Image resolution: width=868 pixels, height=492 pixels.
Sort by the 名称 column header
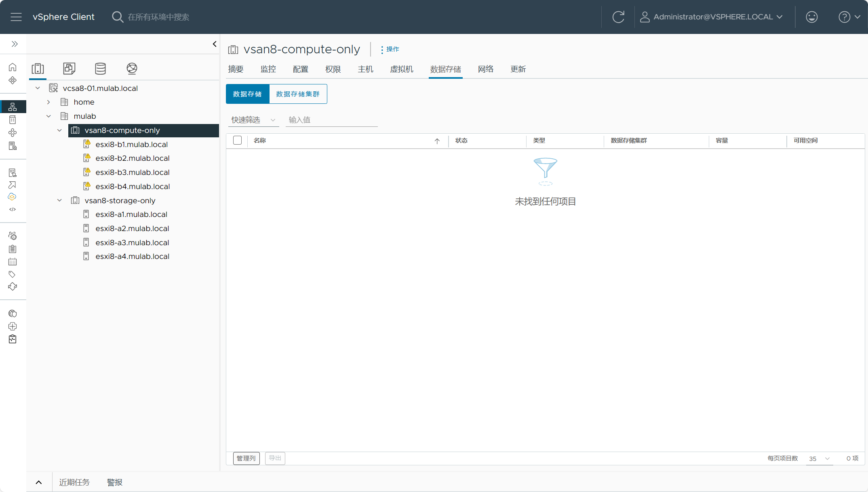[x=260, y=141]
